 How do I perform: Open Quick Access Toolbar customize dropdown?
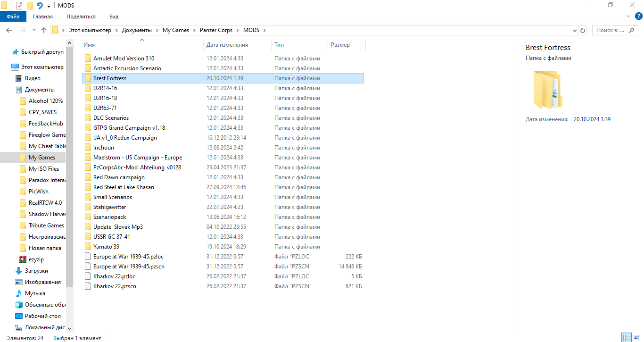point(49,6)
